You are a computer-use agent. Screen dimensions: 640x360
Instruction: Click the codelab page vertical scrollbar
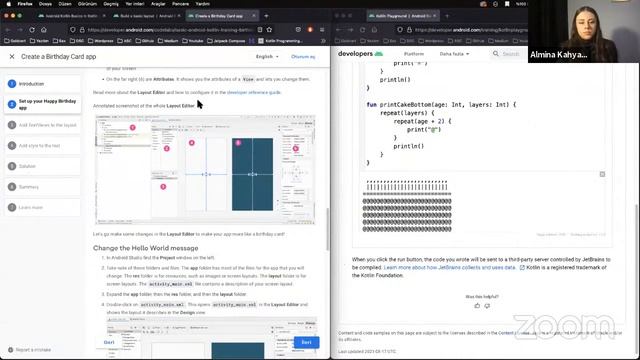(x=327, y=229)
